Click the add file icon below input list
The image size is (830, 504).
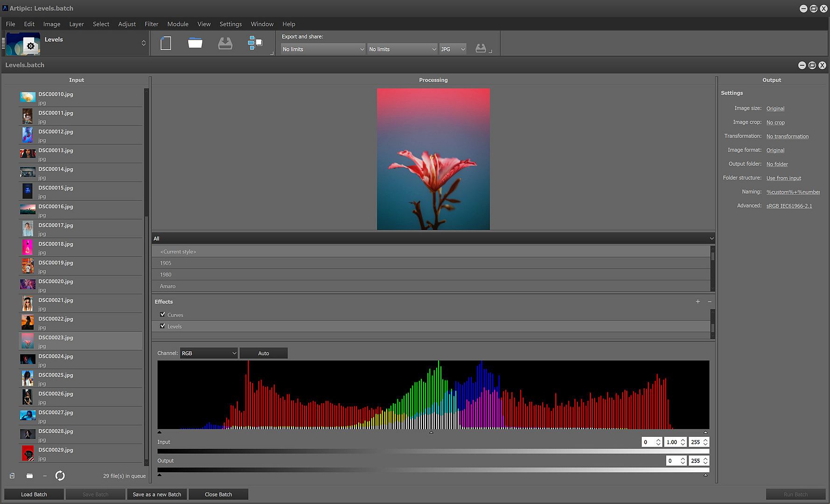(x=12, y=476)
